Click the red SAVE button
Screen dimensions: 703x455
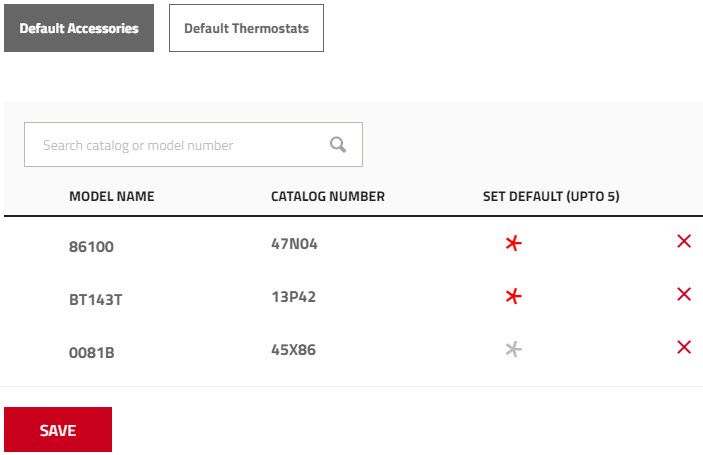(58, 429)
